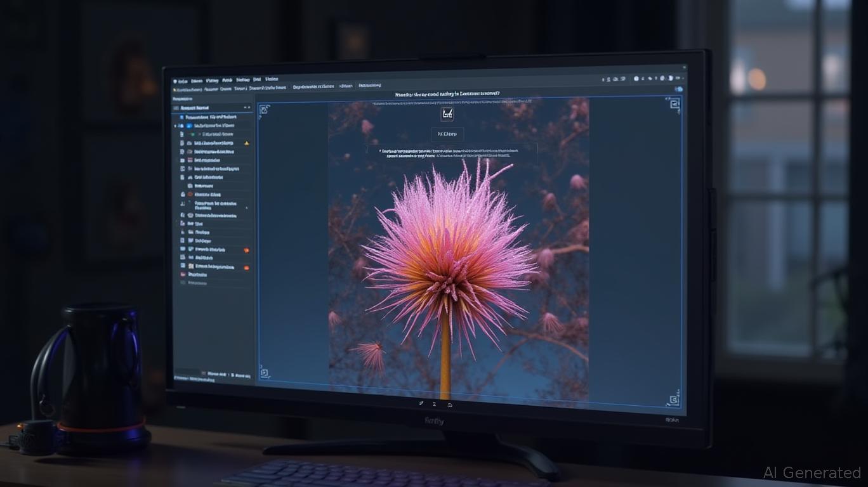Select the pink flower image on the canvas

(458, 250)
